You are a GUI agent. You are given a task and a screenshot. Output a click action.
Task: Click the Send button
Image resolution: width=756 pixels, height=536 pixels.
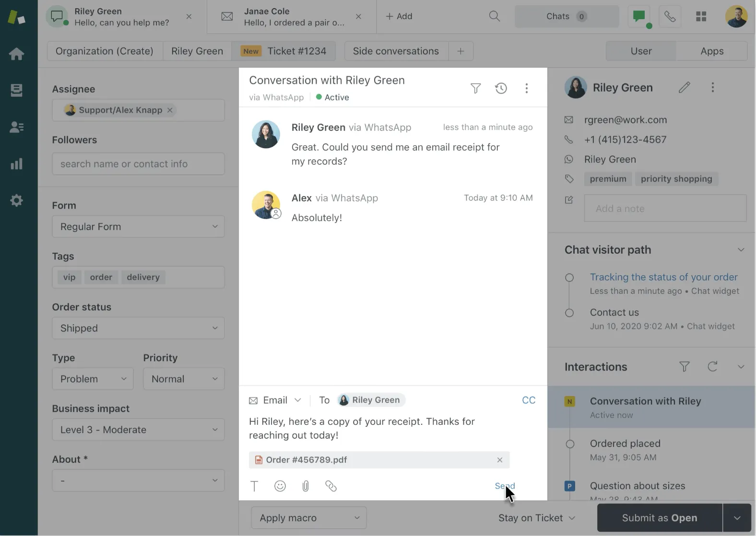click(505, 486)
